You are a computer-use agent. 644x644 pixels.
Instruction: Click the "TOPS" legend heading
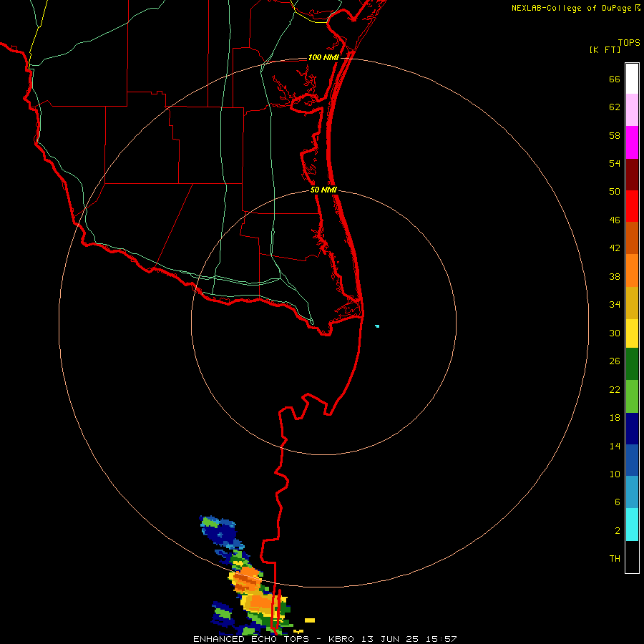(x=629, y=43)
